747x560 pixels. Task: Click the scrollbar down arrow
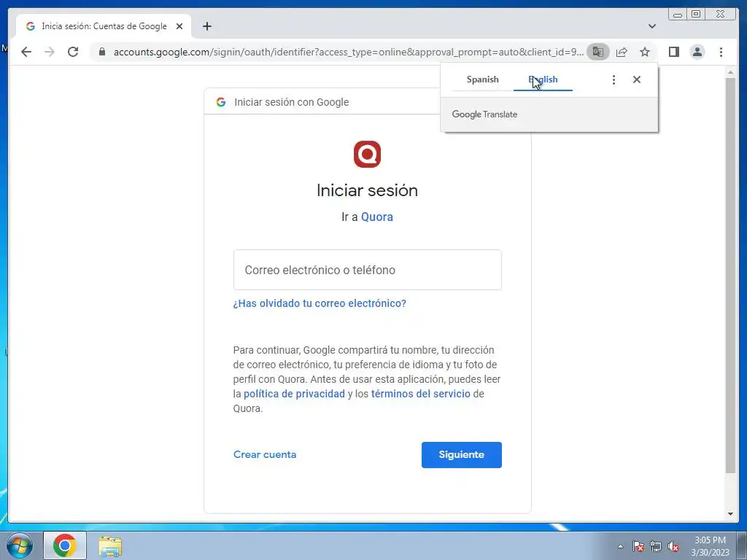tap(730, 514)
